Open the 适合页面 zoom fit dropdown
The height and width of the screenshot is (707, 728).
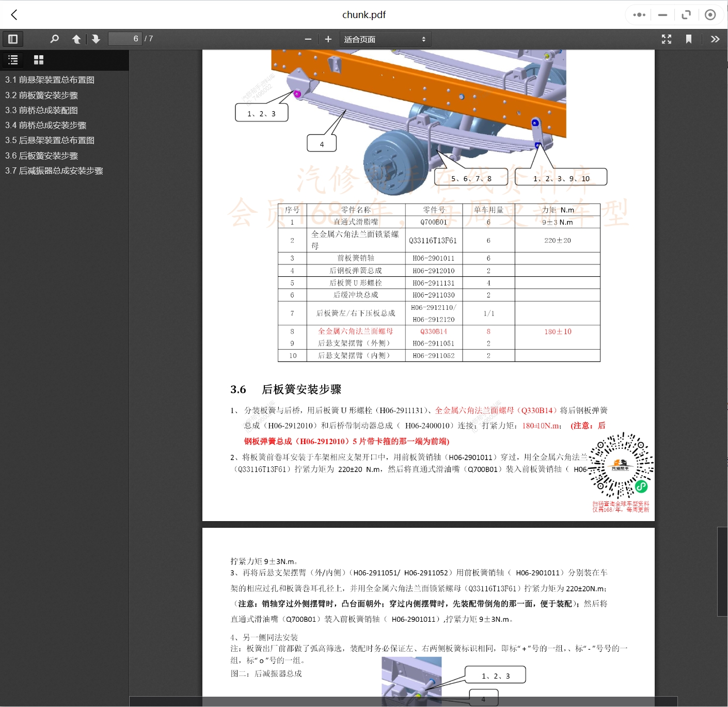[385, 39]
